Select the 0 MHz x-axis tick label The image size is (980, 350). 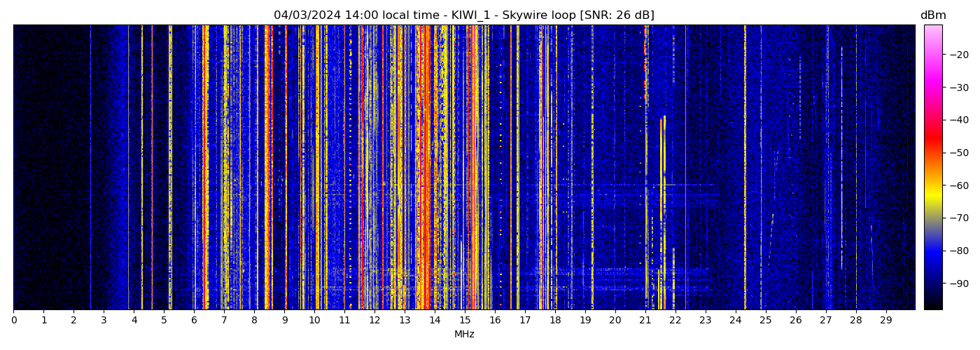(14, 320)
